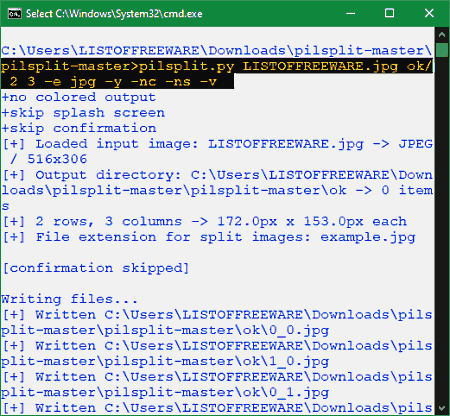Click the '+no colored output' line
Screen dimensions: 450x416
[x=79, y=97]
